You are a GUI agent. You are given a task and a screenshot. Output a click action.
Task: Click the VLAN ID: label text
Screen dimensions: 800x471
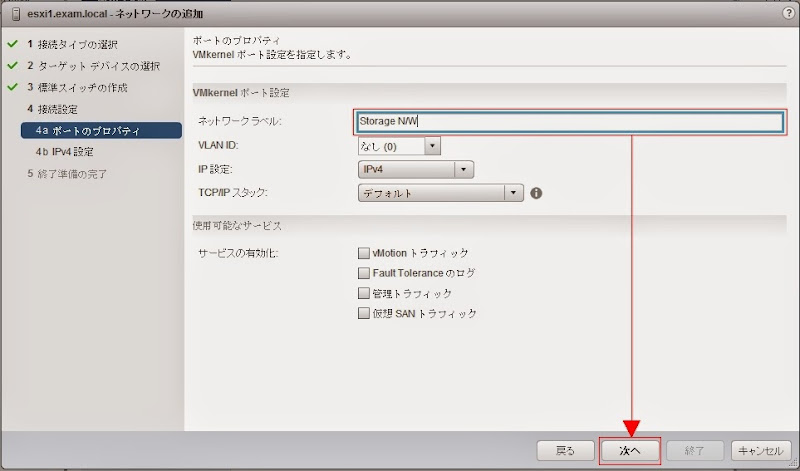coord(218,145)
